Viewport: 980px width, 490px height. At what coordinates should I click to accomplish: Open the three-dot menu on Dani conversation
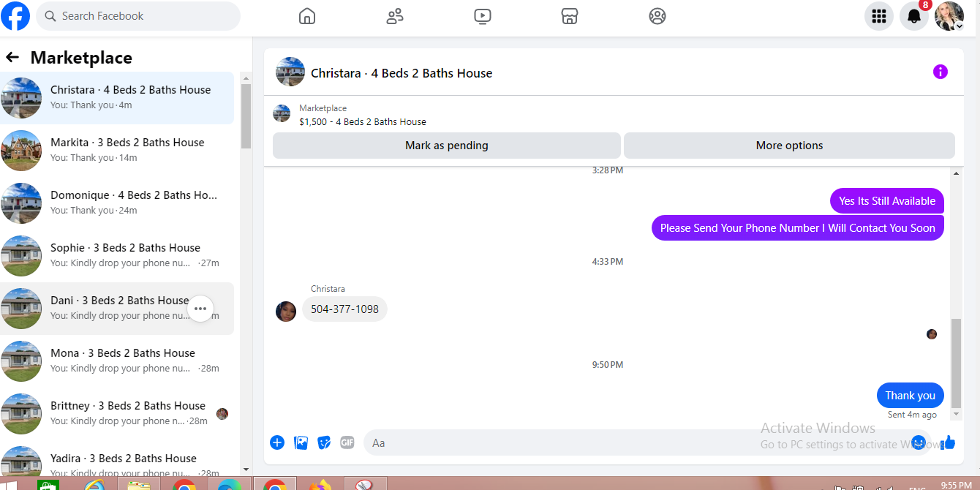tap(200, 309)
